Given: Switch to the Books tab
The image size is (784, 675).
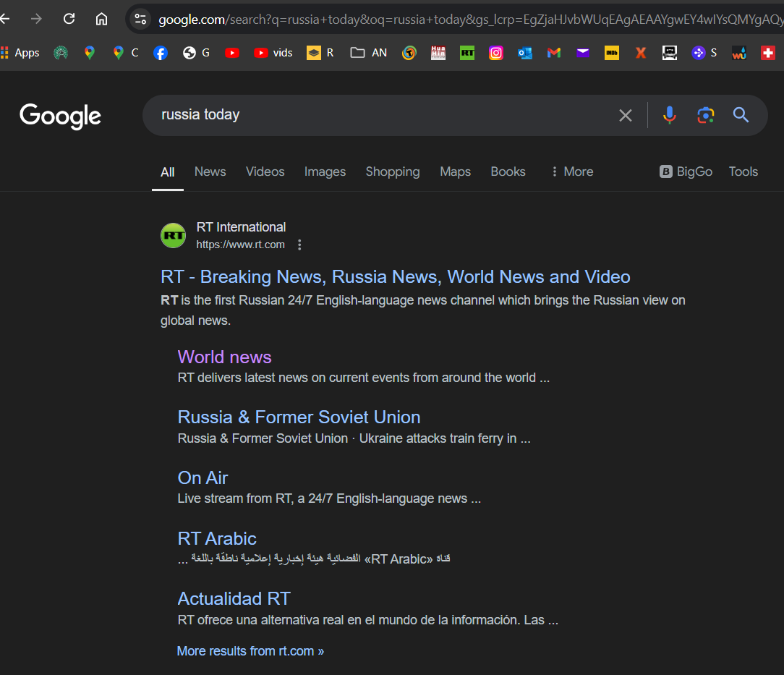Looking at the screenshot, I should (508, 171).
